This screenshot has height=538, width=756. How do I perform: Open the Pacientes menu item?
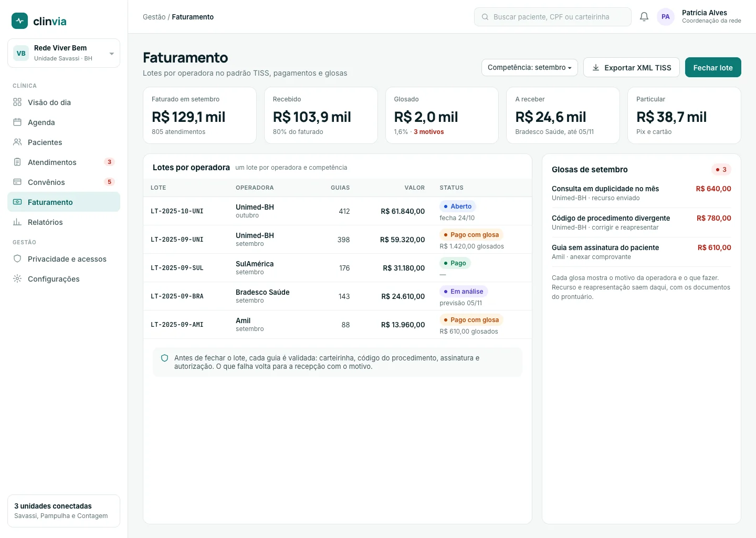(x=64, y=142)
